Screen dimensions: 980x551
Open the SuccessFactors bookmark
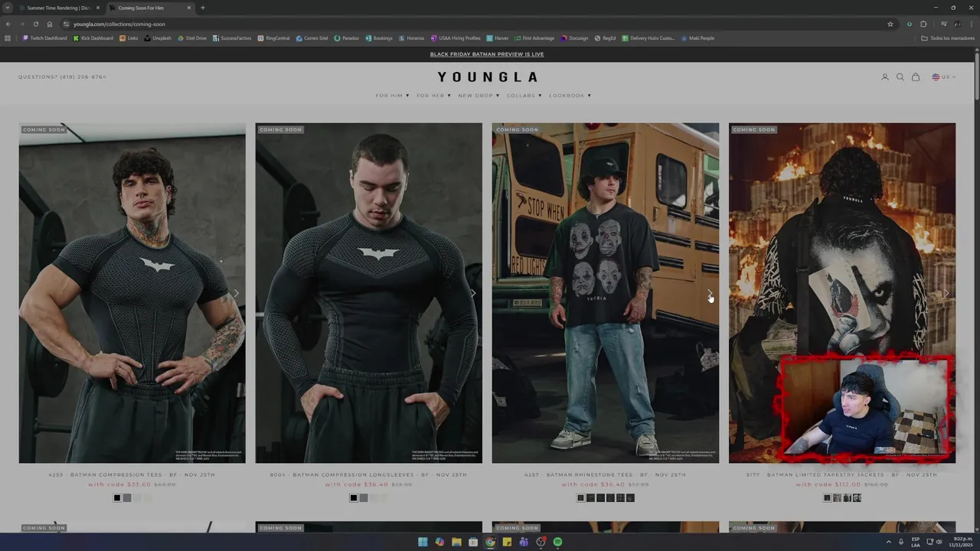[232, 37]
